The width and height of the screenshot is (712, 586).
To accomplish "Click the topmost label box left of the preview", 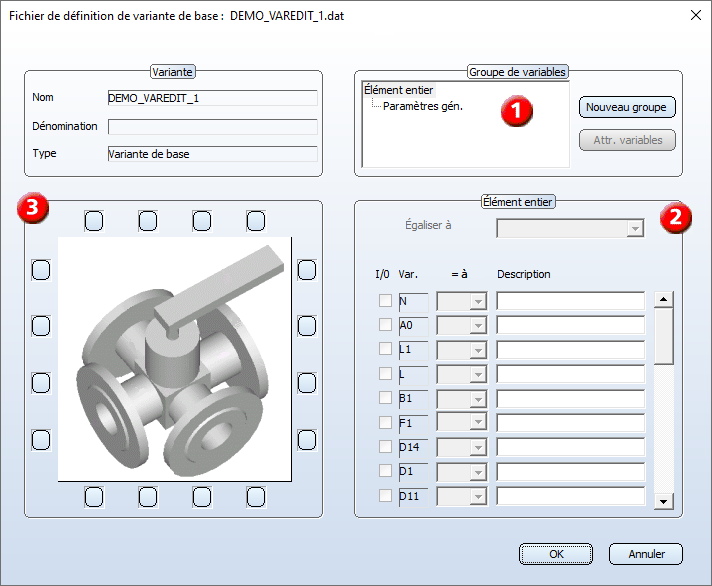I will coord(41,270).
